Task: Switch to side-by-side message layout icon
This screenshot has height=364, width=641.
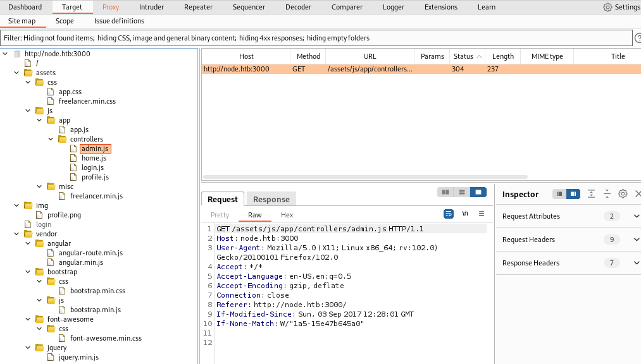Action: (x=445, y=192)
